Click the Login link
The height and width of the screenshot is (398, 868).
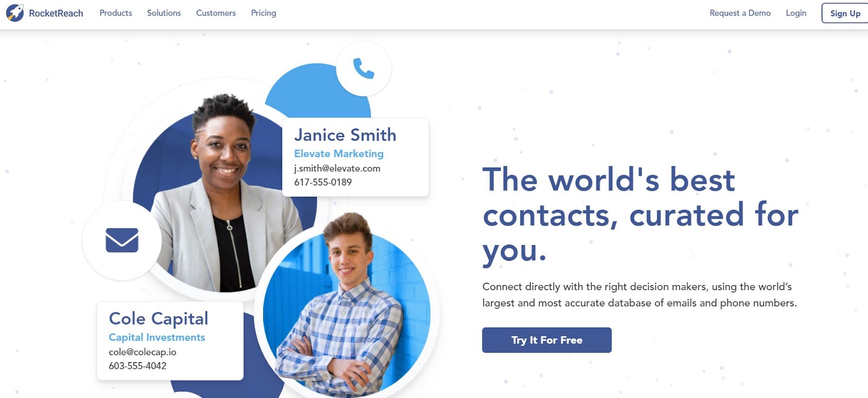(x=796, y=13)
